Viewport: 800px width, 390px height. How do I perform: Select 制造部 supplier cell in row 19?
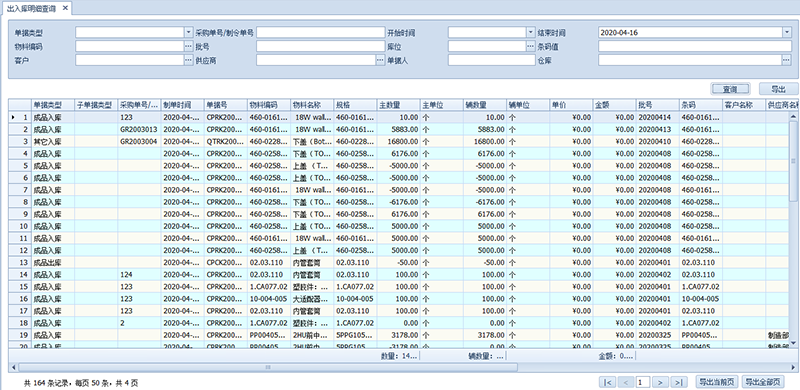point(777,335)
